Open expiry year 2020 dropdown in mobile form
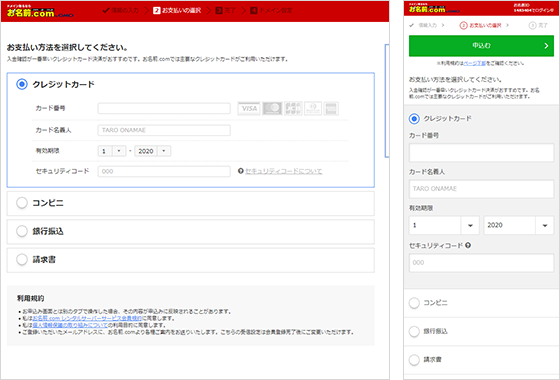 coord(519,225)
